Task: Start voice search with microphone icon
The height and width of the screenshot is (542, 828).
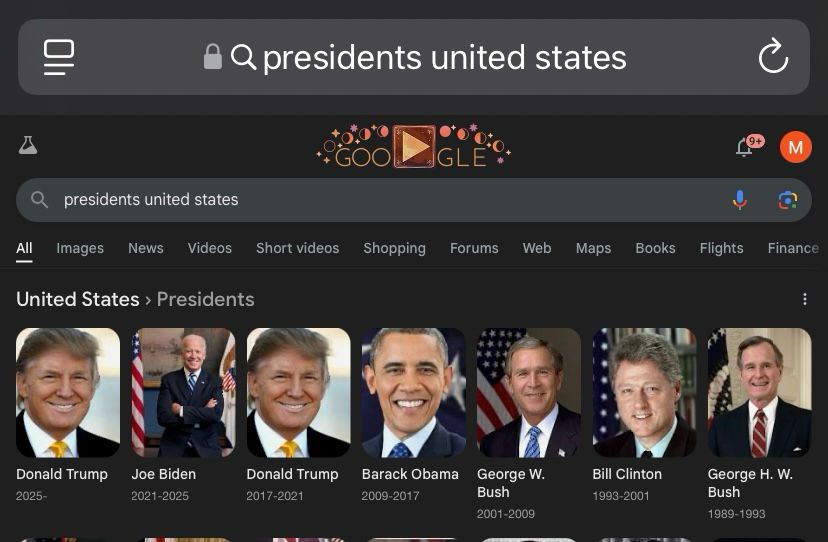Action: point(740,200)
